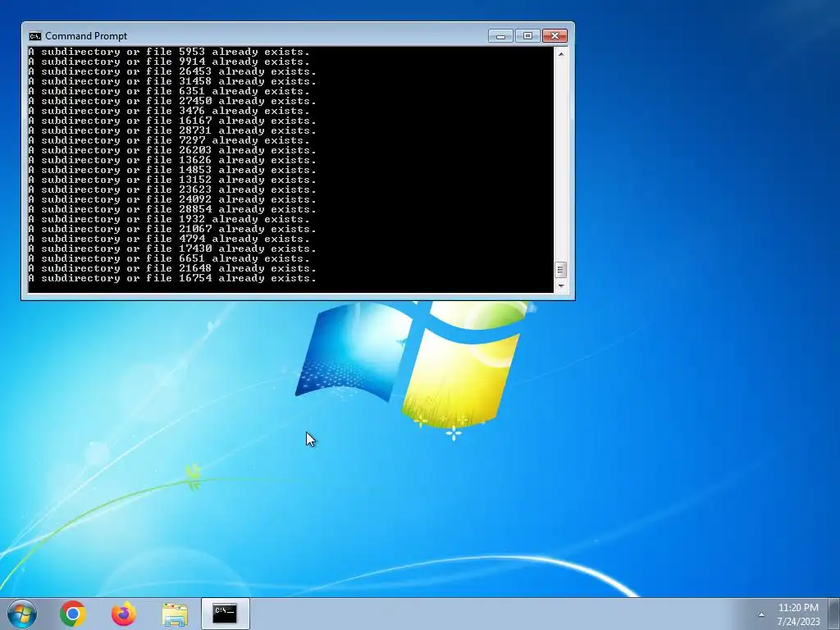Launch Google Chrome from the taskbar
Screen dimensions: 840x630
(73, 614)
